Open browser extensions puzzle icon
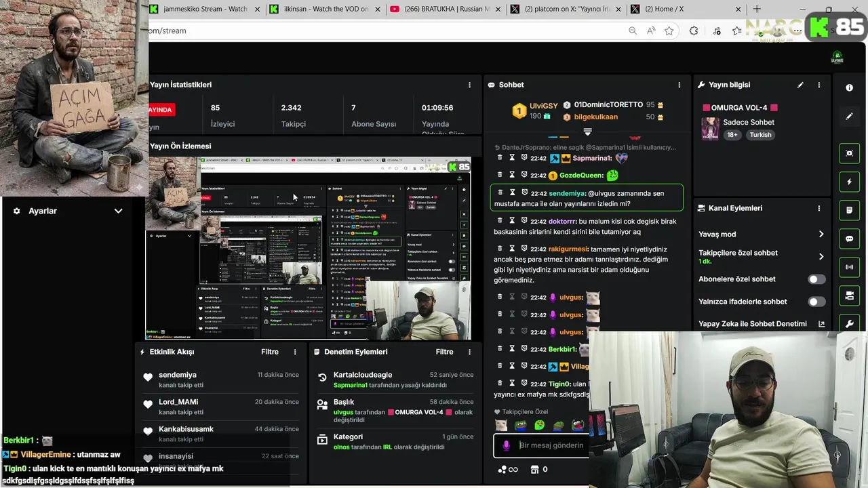 tap(694, 30)
